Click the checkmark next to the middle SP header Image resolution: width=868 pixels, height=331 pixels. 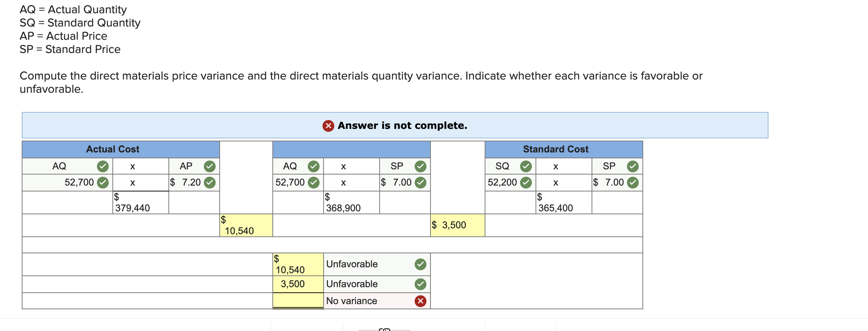421,166
